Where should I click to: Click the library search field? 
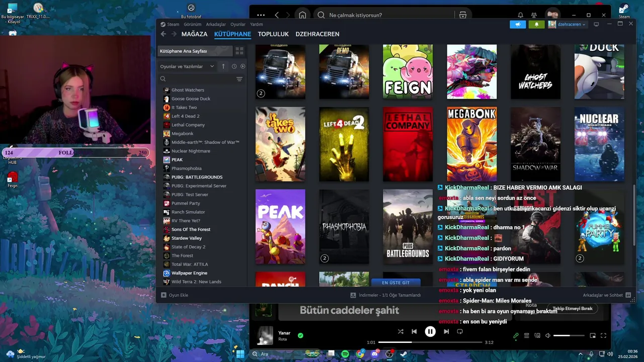point(199,79)
